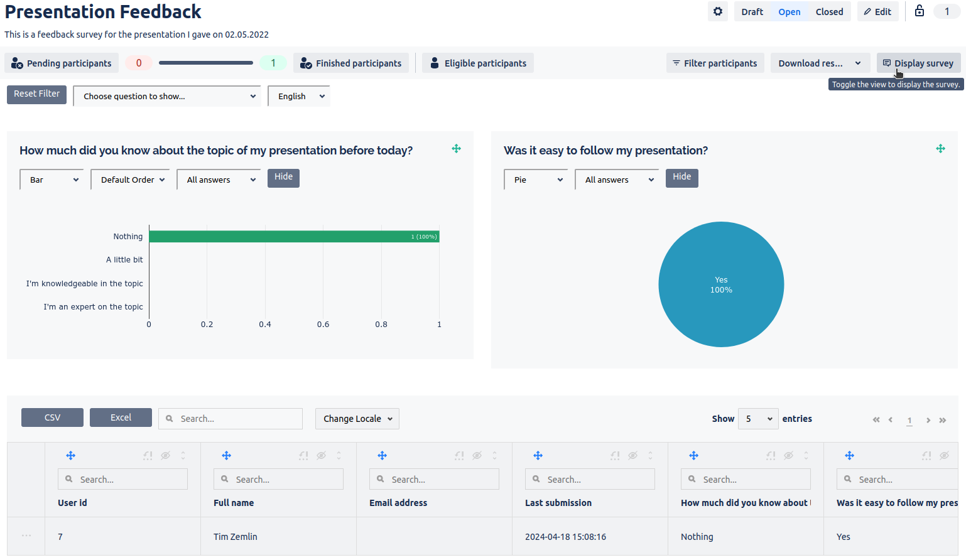Click the unlocked padlock icon
Screen dimensions: 966x560
(x=919, y=11)
